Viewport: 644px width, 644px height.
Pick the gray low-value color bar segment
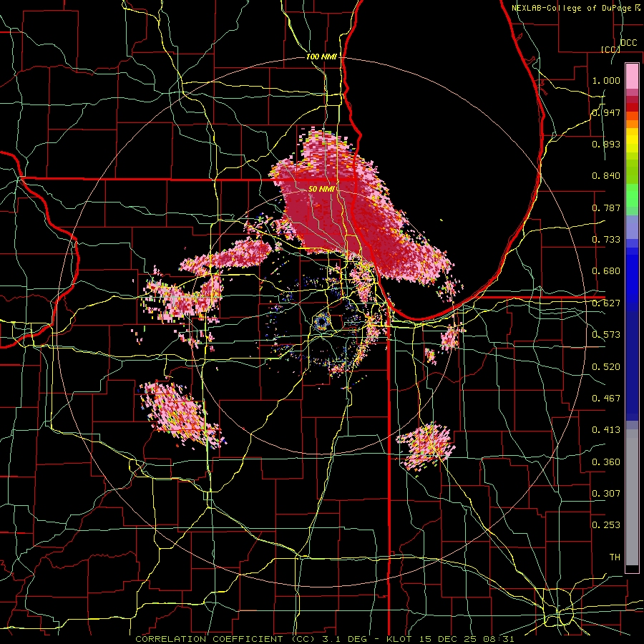tap(632, 497)
